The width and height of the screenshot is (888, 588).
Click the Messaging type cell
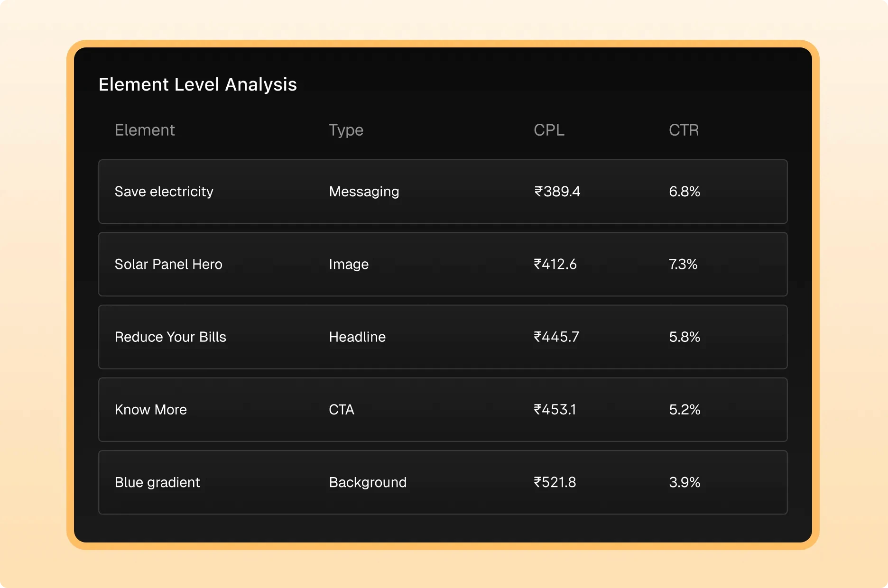pyautogui.click(x=364, y=192)
